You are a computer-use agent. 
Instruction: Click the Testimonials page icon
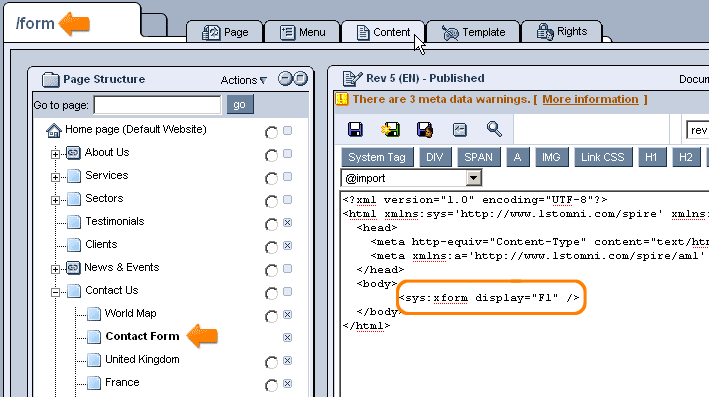[x=74, y=222]
